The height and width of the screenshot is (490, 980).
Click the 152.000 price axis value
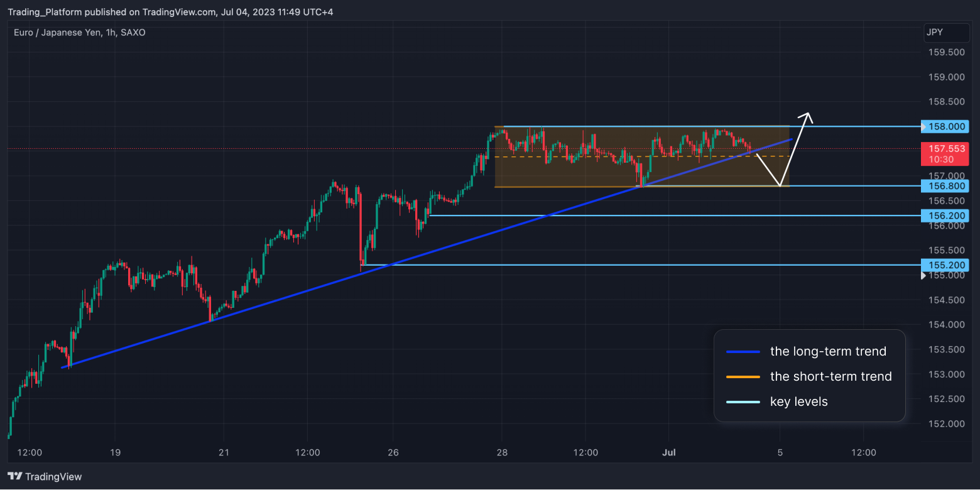click(x=947, y=424)
